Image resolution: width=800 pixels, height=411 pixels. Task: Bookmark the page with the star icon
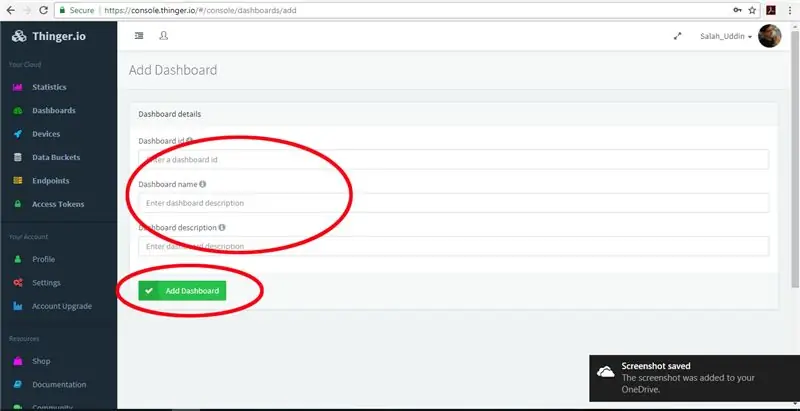752,10
